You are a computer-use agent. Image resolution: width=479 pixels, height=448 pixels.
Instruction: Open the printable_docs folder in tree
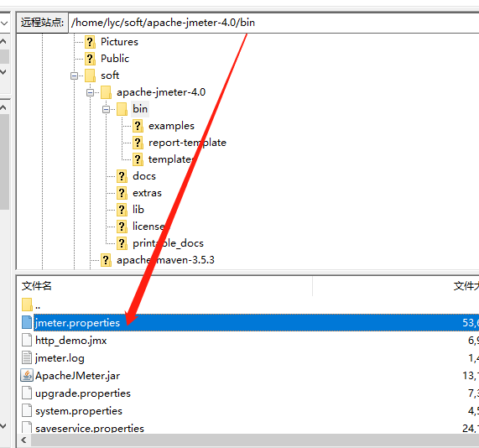pyautogui.click(x=168, y=243)
